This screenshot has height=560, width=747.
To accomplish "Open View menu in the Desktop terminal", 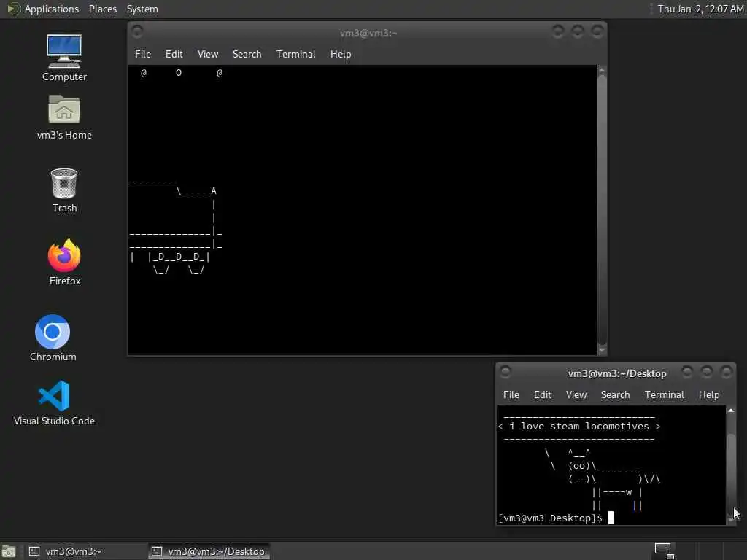I will pyautogui.click(x=576, y=394).
